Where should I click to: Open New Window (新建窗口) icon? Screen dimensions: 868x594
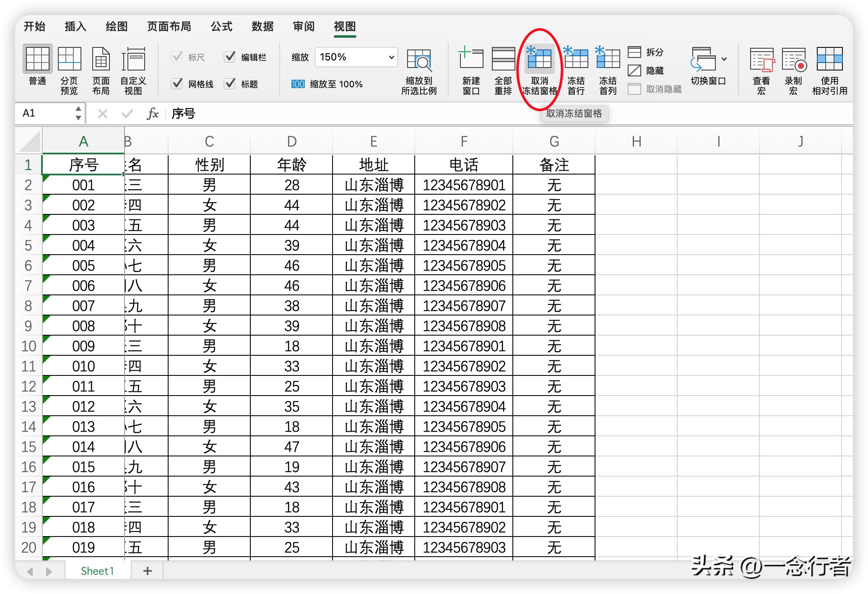[x=471, y=59]
